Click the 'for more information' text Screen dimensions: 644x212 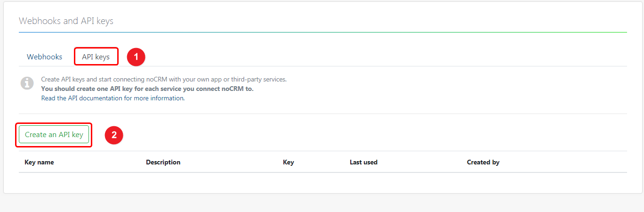[160, 98]
